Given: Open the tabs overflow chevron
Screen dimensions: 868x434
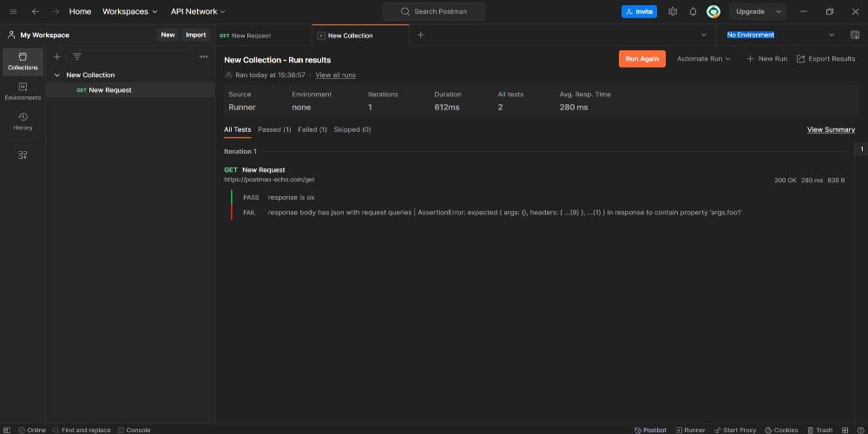Looking at the screenshot, I should [704, 35].
